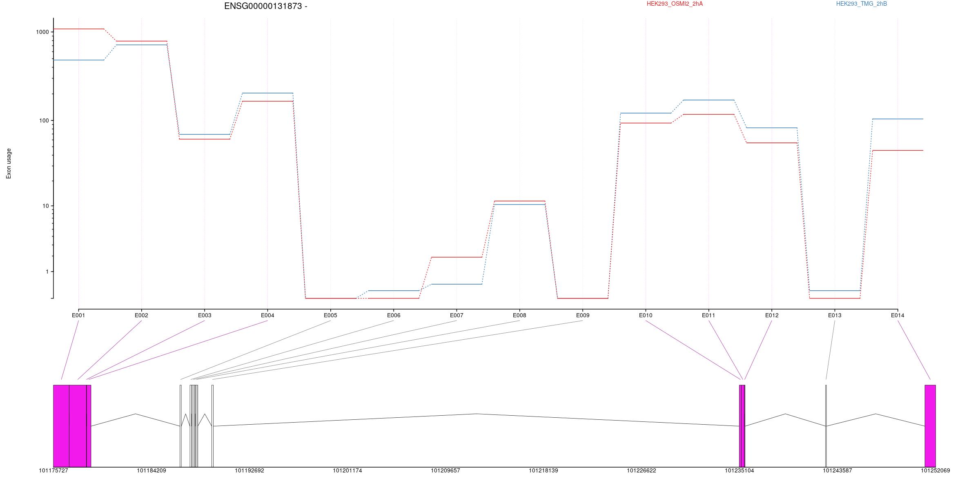
Task: Click the E003 exon label
Action: pos(205,315)
